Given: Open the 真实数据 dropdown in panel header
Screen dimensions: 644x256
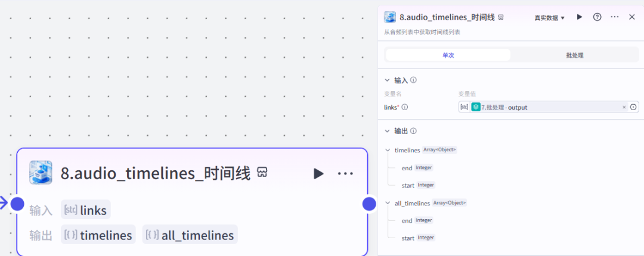Looking at the screenshot, I should (550, 18).
